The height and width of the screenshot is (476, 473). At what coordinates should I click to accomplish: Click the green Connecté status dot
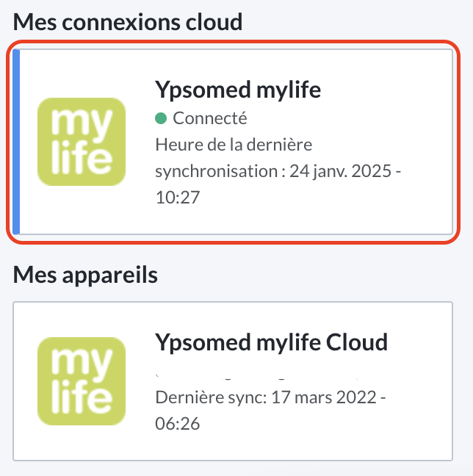(161, 118)
